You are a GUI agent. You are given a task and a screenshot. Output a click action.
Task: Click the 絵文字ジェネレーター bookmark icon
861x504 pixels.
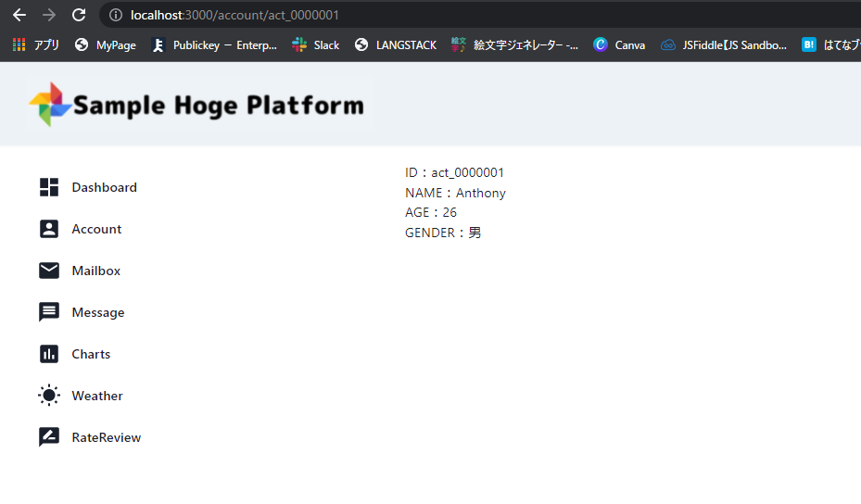click(459, 45)
